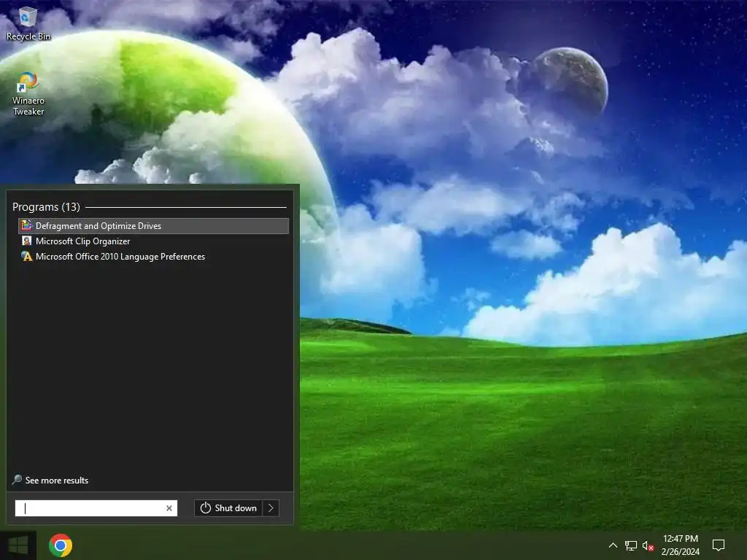Click the Windows Start button

tap(18, 545)
